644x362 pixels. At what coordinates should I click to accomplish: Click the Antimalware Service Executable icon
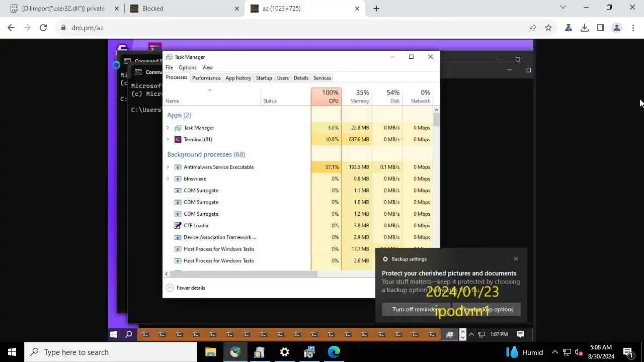pyautogui.click(x=178, y=167)
